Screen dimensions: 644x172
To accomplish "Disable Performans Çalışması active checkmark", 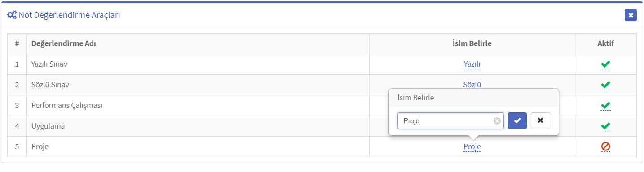I will click(x=605, y=106).
